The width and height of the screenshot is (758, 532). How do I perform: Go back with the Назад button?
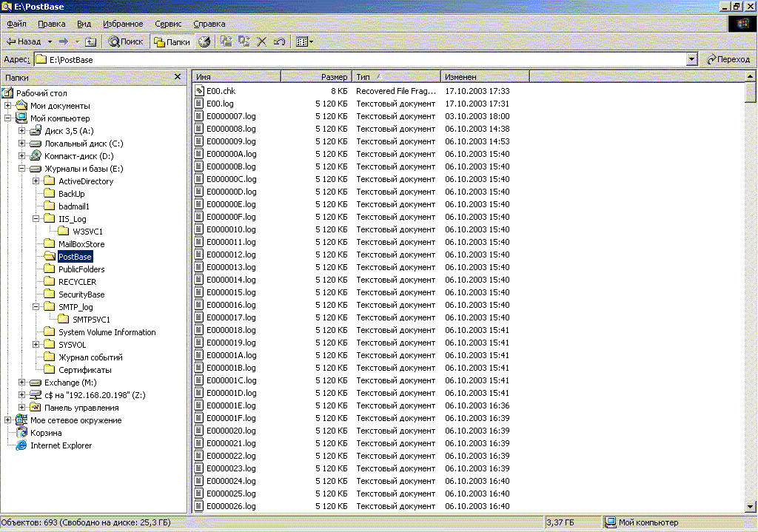(23, 41)
